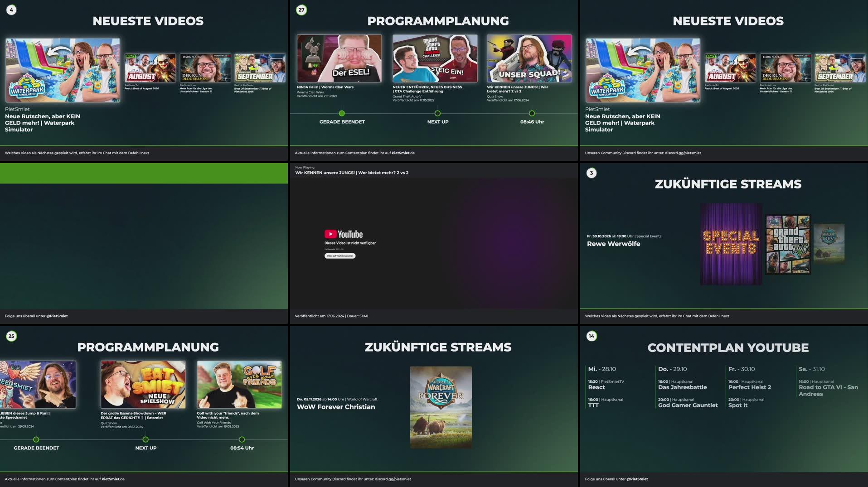Click 'Veröffentlicht am 17.06.2024 | Dauer: 51:40' text
The image size is (868, 487).
331,316
